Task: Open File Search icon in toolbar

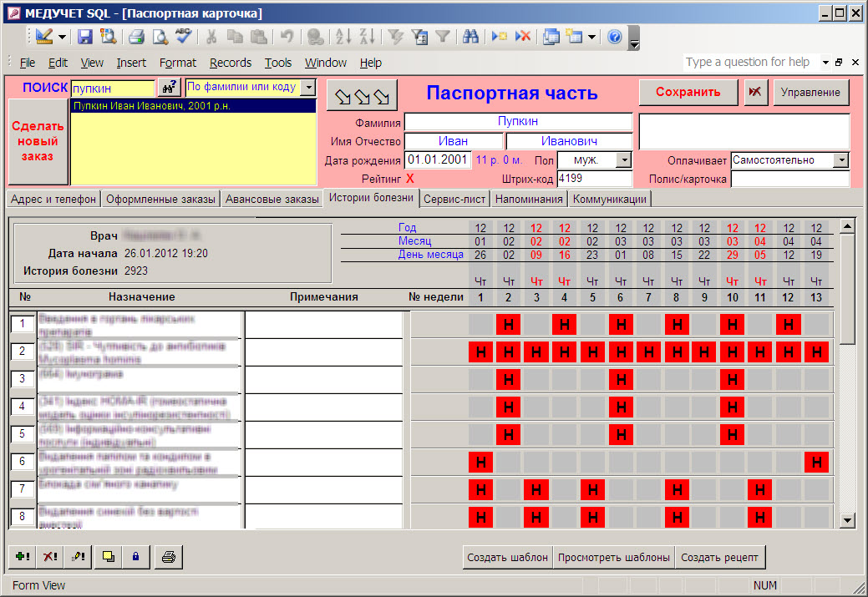Action: pyautogui.click(x=108, y=37)
